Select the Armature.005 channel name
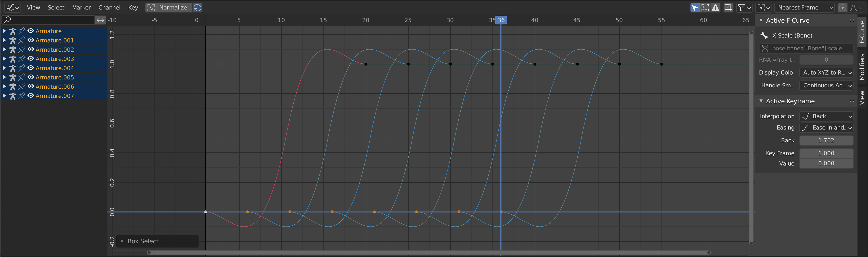This screenshot has width=868, height=257. point(55,77)
